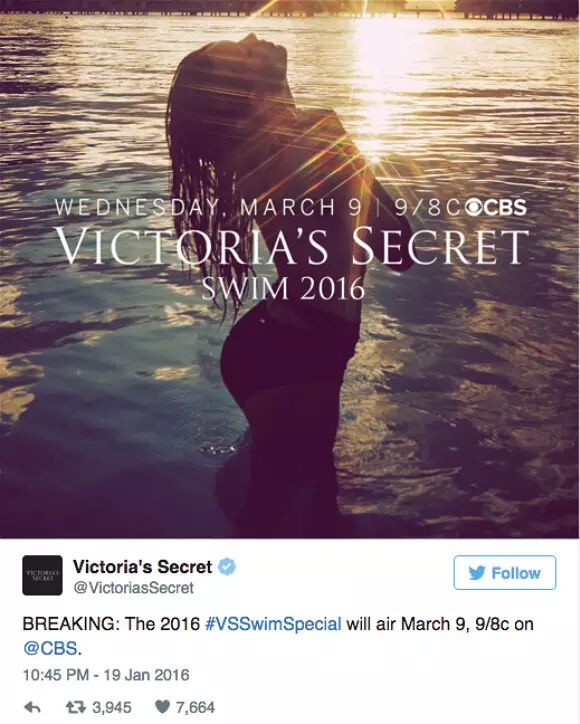The image size is (580, 724).
Task: Click the Victoria's Secret title in image
Action: [x=292, y=245]
